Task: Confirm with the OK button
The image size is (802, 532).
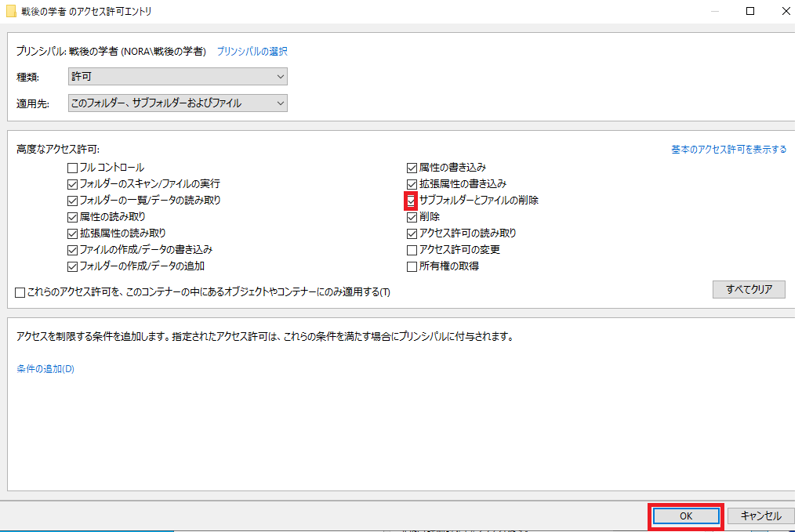Action: 686,516
